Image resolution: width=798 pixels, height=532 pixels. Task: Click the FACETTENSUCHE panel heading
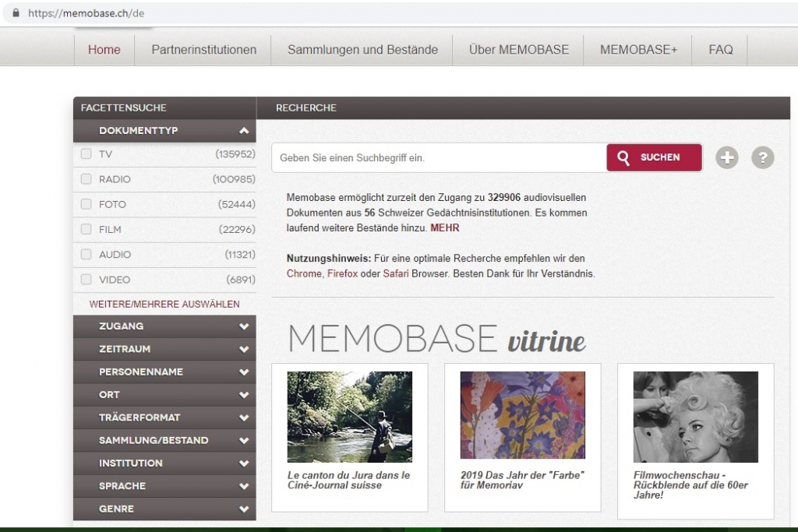point(124,107)
